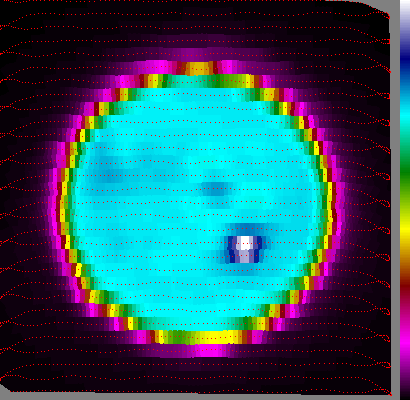The height and width of the screenshot is (400, 410).
Task: Pick the orange-brown band on the color bar
Action: 405,258
